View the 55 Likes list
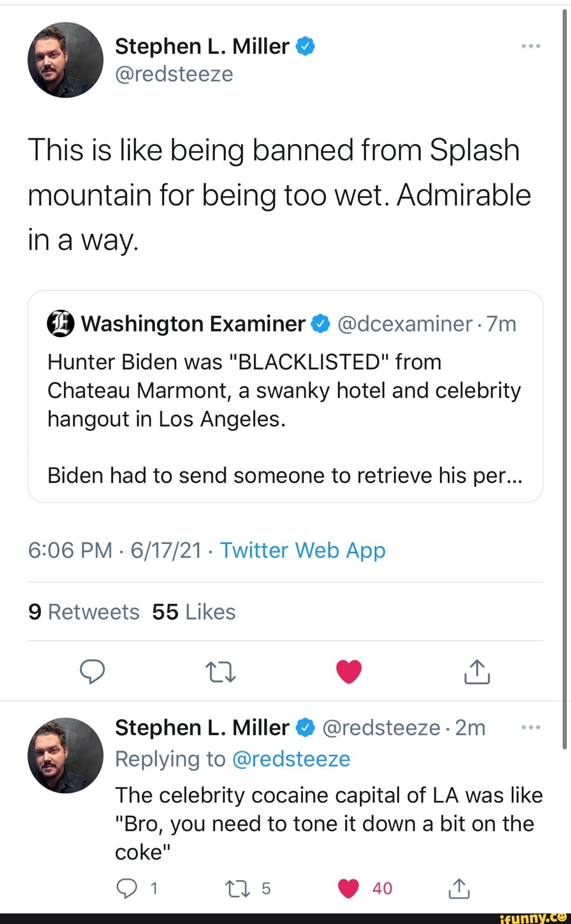 point(194,612)
